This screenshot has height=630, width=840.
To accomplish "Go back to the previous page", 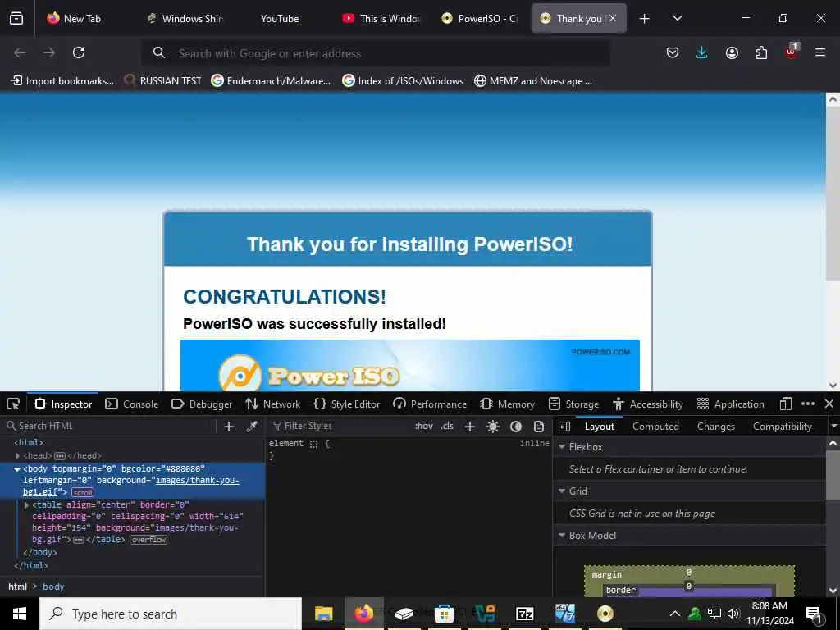I will (20, 52).
